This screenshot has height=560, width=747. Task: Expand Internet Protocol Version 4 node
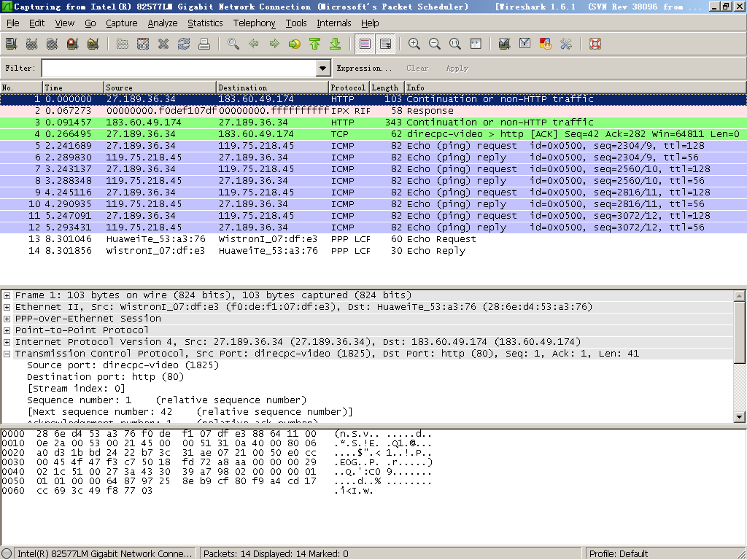7,342
